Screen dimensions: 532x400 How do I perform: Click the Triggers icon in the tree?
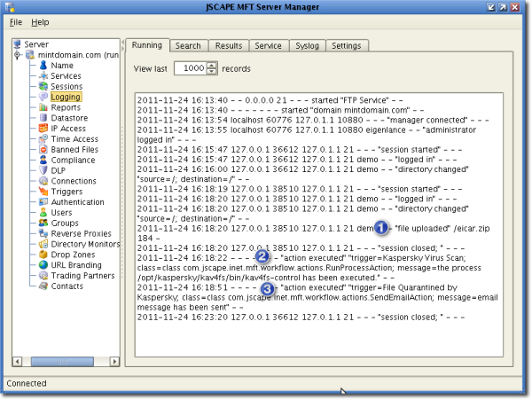point(43,192)
